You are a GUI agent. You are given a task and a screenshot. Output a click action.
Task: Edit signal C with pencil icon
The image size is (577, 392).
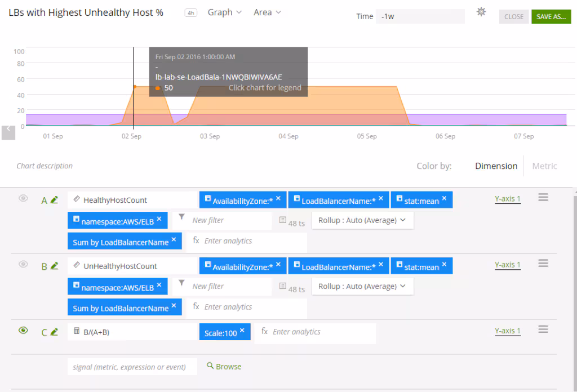(54, 332)
